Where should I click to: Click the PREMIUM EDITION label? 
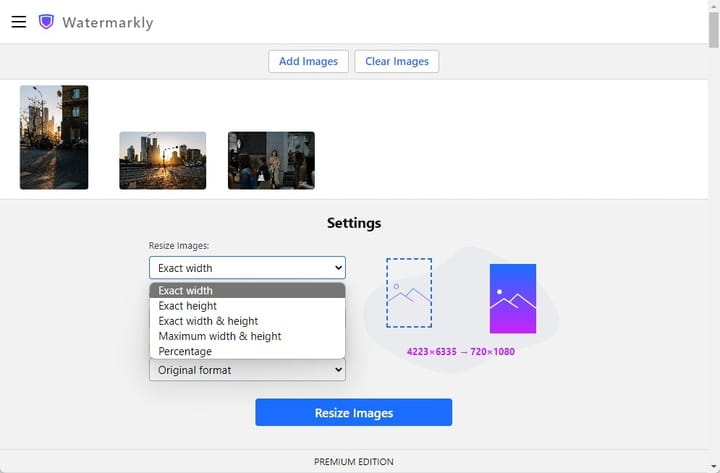pyautogui.click(x=354, y=462)
